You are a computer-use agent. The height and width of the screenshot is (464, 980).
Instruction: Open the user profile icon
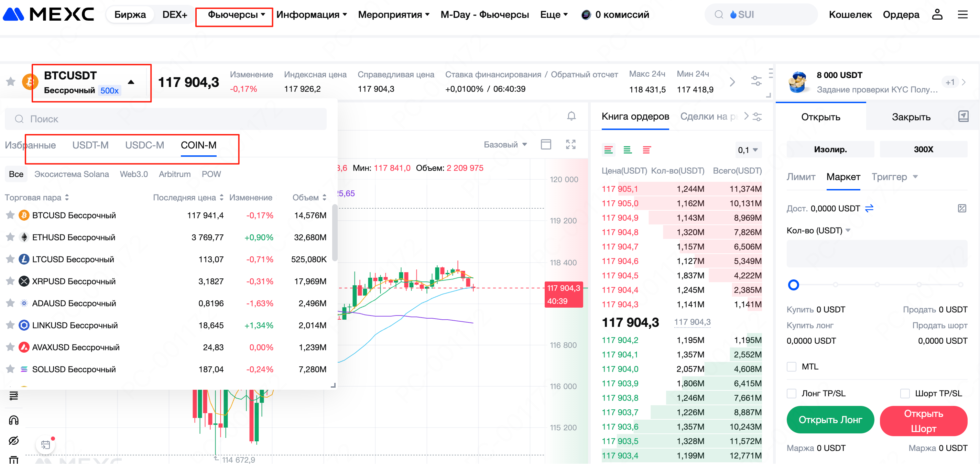pyautogui.click(x=937, y=14)
